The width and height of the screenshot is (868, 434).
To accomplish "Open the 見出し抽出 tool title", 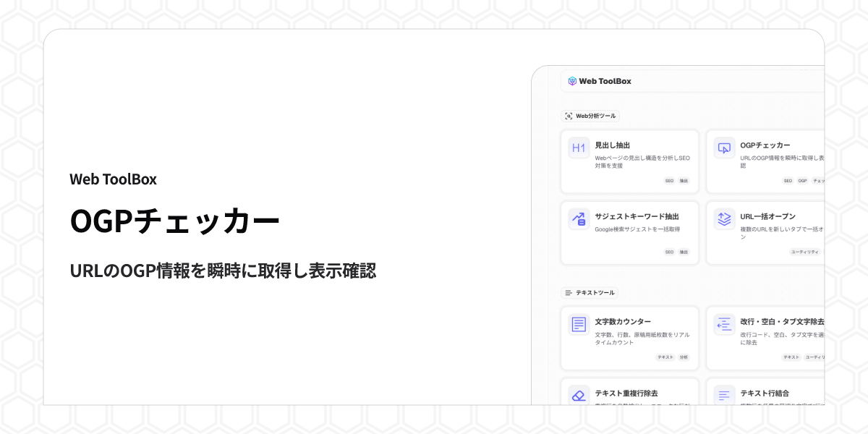I will pos(612,145).
